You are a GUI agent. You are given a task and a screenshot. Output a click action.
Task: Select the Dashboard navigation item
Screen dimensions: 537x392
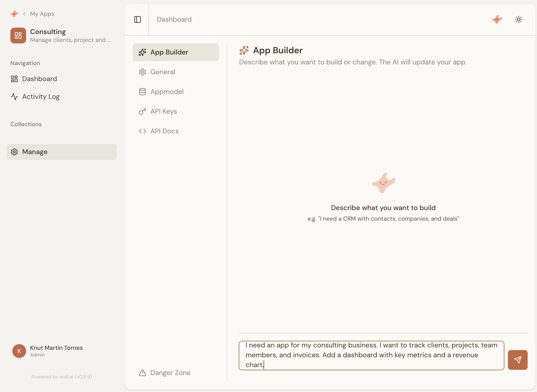pos(39,79)
